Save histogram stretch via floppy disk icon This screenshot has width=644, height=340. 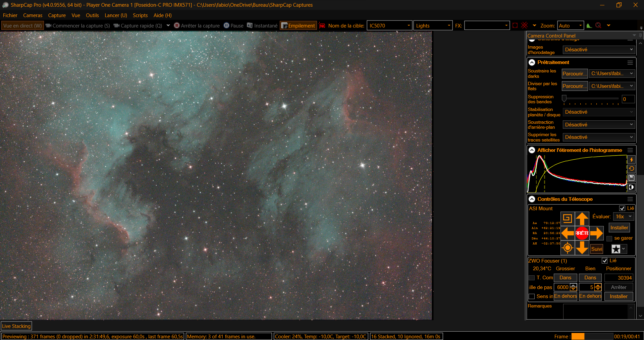click(631, 178)
